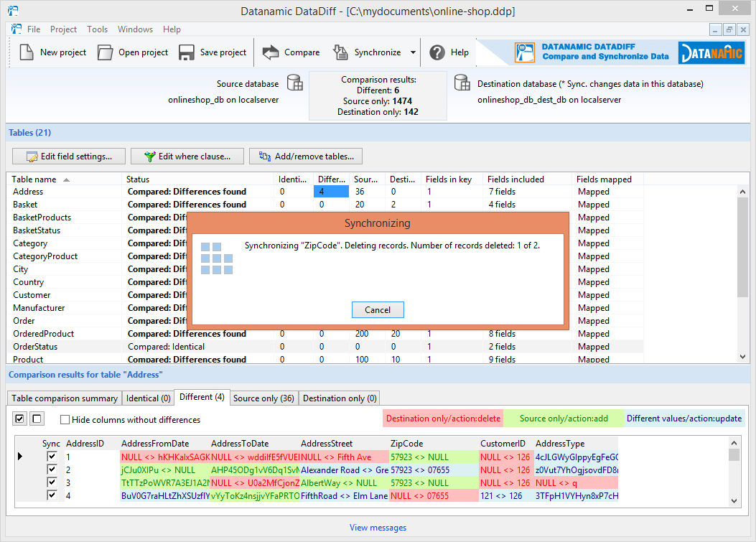Screen dimensions: 756x542
Task: Select the Basket table row
Action: coord(325,205)
